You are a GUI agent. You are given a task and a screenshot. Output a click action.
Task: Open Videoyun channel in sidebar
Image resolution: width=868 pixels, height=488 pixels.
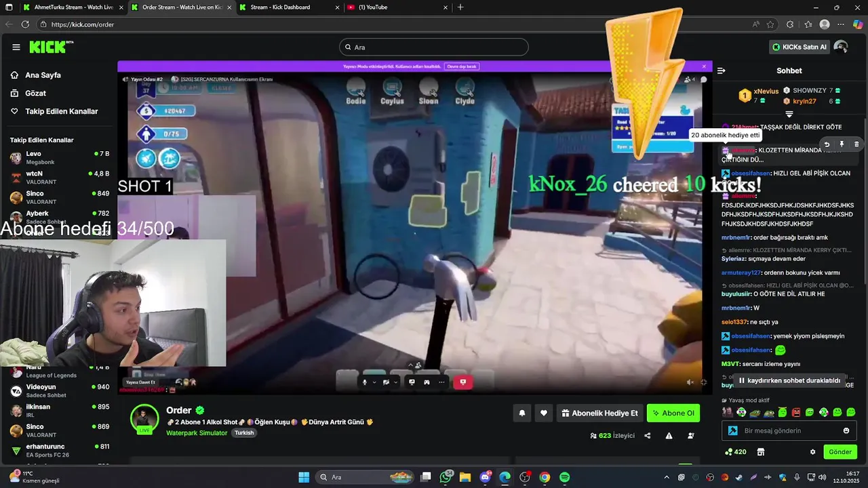[60, 391]
